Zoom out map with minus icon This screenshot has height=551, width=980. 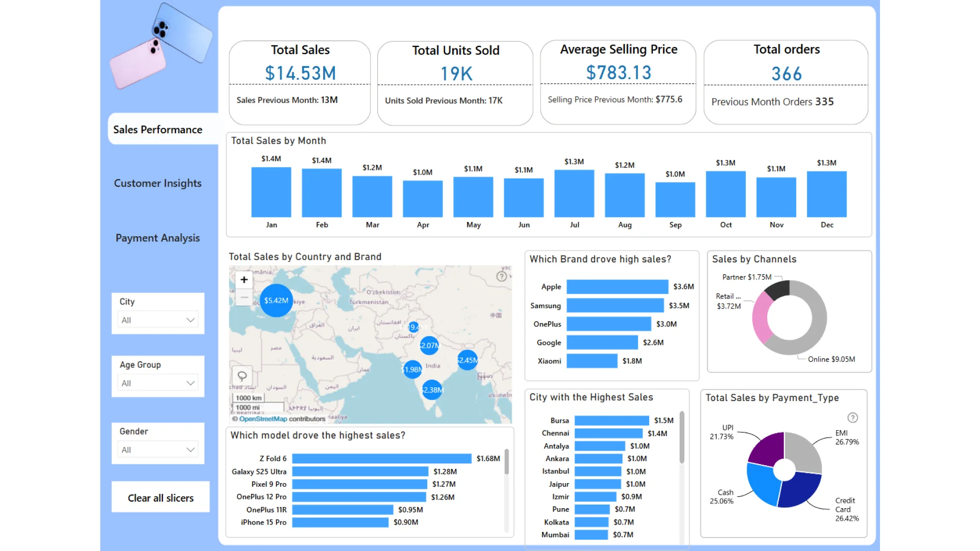click(x=244, y=297)
